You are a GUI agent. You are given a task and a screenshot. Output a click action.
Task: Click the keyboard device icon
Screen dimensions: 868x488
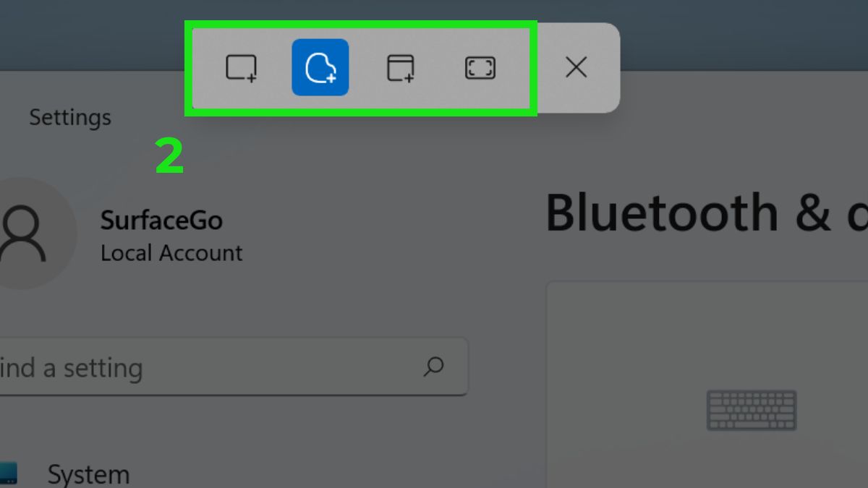[752, 410]
